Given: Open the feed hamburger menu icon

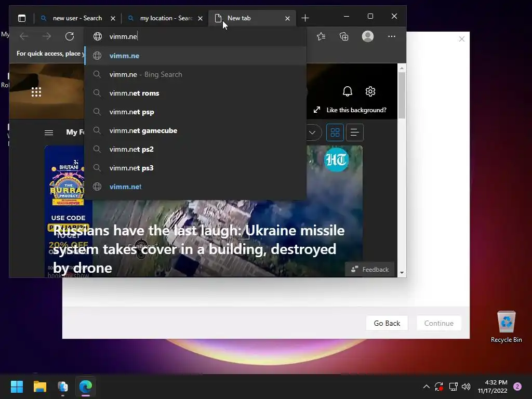Looking at the screenshot, I should coord(49,132).
